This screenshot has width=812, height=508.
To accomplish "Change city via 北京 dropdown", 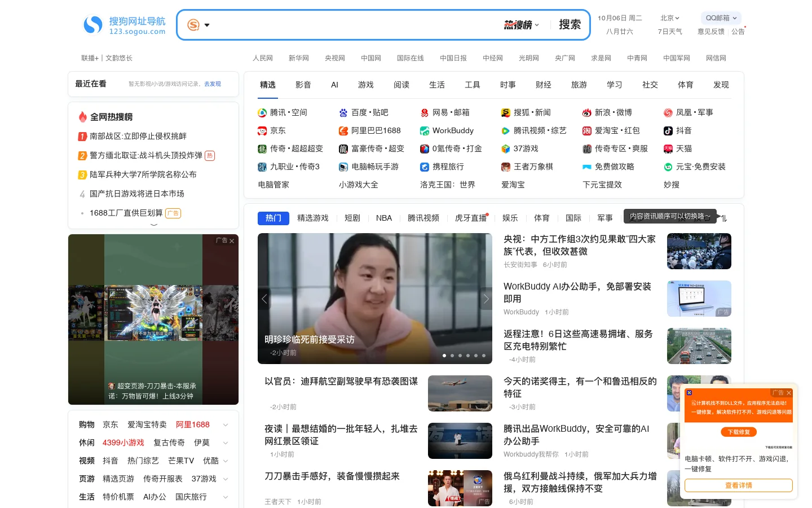I will [x=670, y=18].
